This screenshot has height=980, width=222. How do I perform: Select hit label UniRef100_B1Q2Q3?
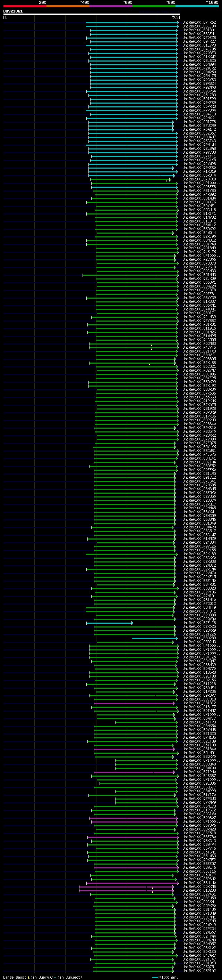tap(199, 891)
